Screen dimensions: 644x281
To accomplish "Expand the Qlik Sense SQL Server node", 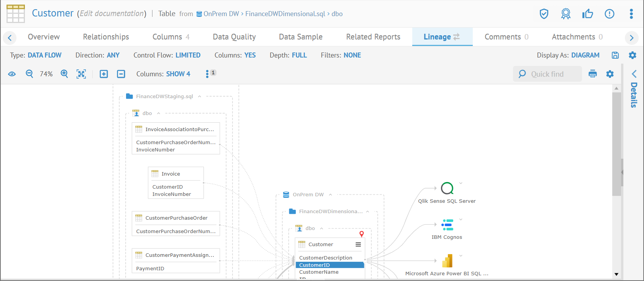I will coord(460,183).
